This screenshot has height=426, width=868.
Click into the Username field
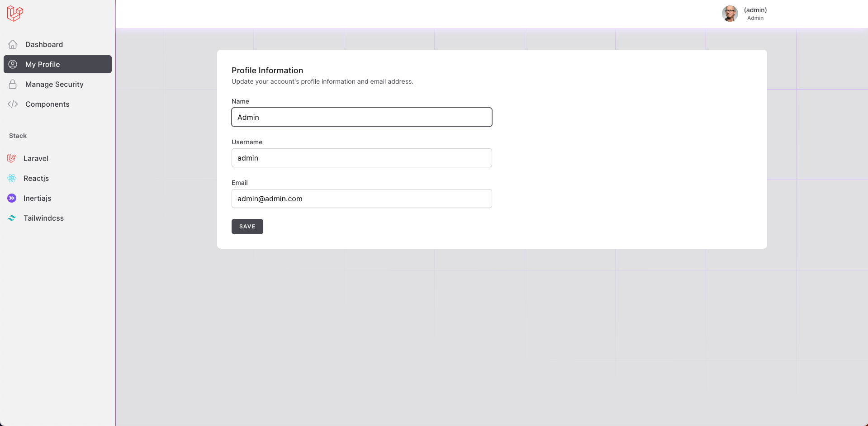[361, 158]
